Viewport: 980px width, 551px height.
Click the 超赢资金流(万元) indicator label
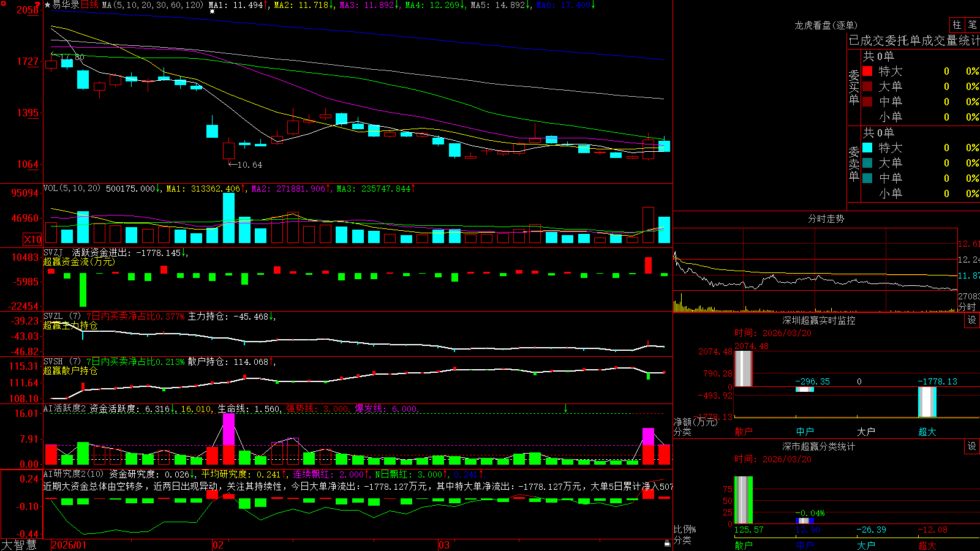[x=79, y=261]
